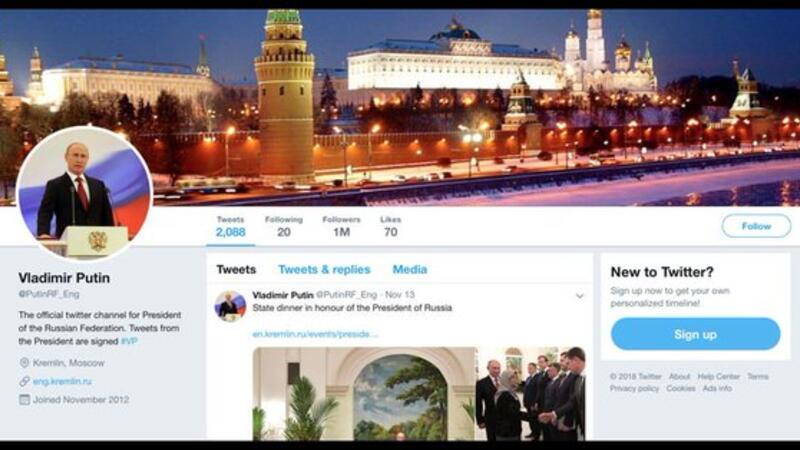The height and width of the screenshot is (450, 800).
Task: Open the Following 20 list
Action: pos(284,227)
